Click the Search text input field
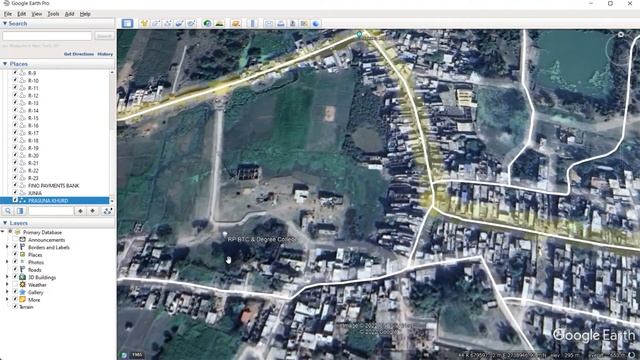Viewport: 640px width, 360px height. (47, 36)
